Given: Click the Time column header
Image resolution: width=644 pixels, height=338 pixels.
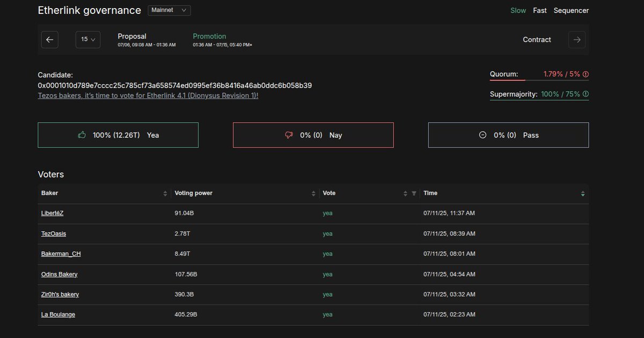Looking at the screenshot, I should click(504, 193).
